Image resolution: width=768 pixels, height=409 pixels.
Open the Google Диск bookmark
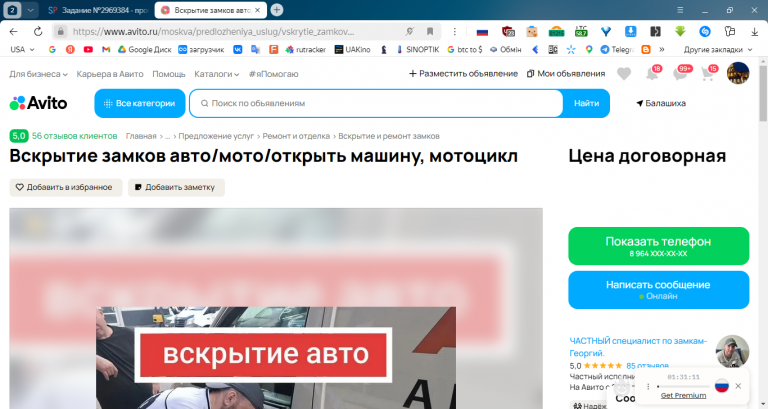(x=144, y=49)
